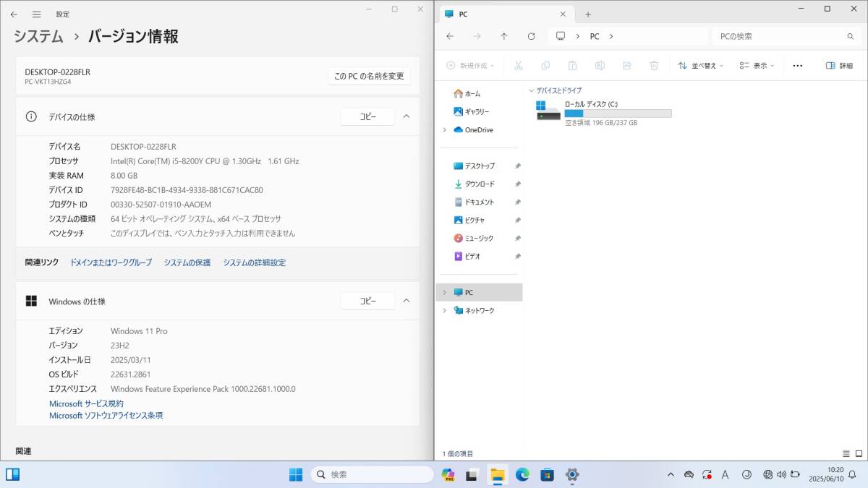Screen dimensions: 868x488
Task: Click the Share icon in Explorer toolbar
Action: click(x=627, y=65)
